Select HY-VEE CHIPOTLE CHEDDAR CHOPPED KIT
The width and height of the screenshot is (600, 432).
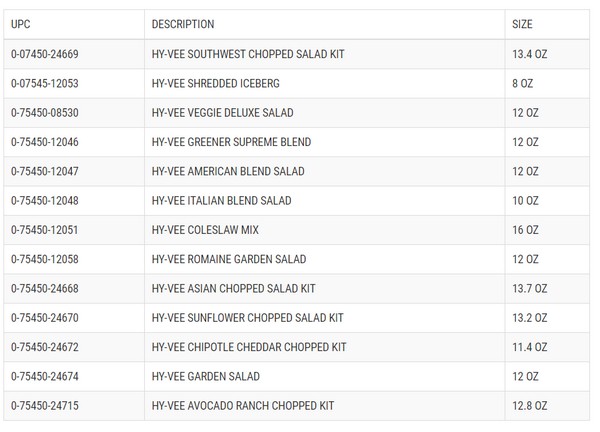[249, 347]
